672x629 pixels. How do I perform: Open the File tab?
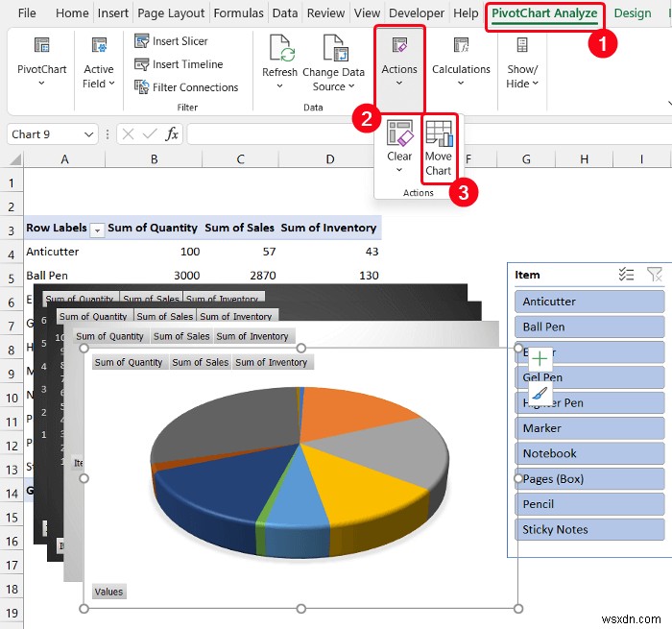[x=27, y=13]
